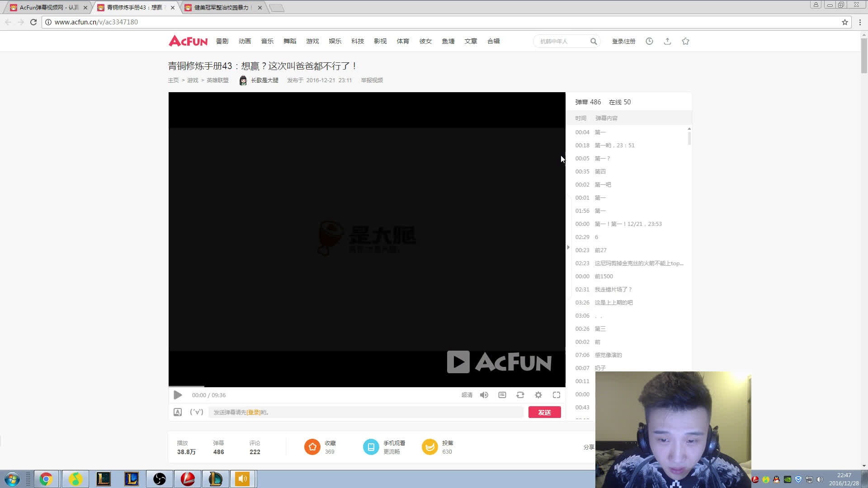Open 舞蹈 category
The width and height of the screenshot is (868, 488).
tap(290, 41)
